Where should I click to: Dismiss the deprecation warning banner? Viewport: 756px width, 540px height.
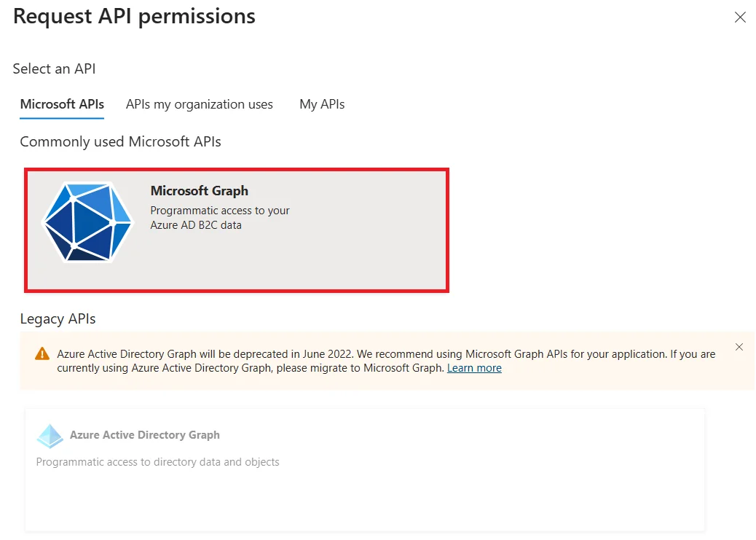[739, 347]
